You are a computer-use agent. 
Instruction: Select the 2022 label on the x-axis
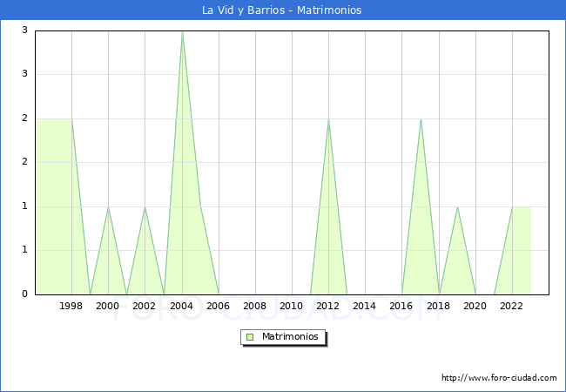pos(512,306)
